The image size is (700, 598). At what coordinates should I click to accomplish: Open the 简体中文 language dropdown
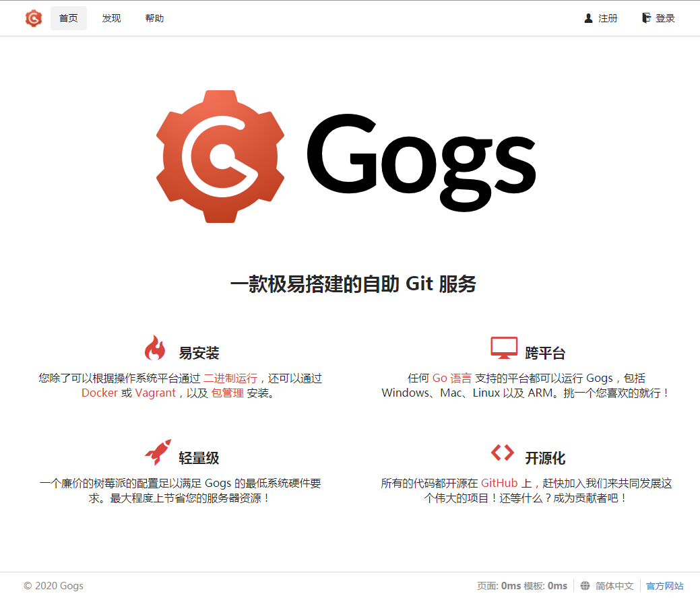point(607,585)
